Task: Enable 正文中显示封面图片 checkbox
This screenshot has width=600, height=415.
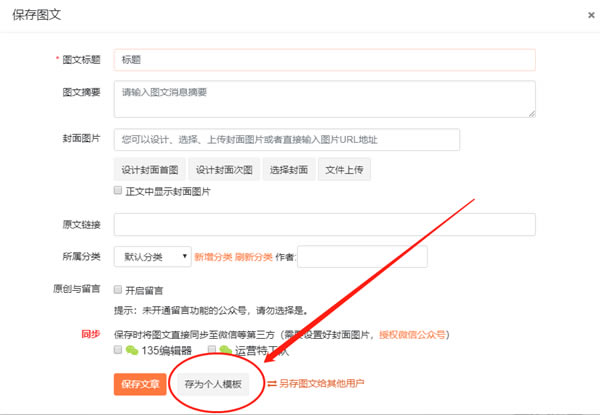Action: [119, 191]
